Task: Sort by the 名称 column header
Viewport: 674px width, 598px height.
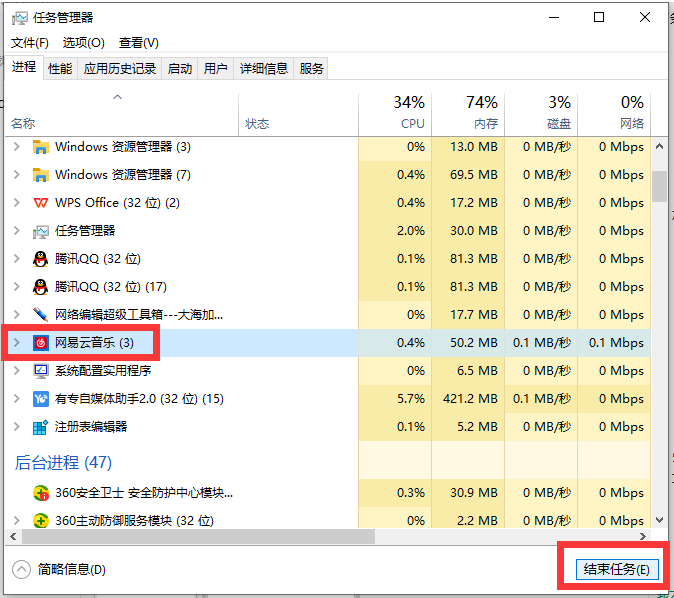Action: (x=122, y=114)
